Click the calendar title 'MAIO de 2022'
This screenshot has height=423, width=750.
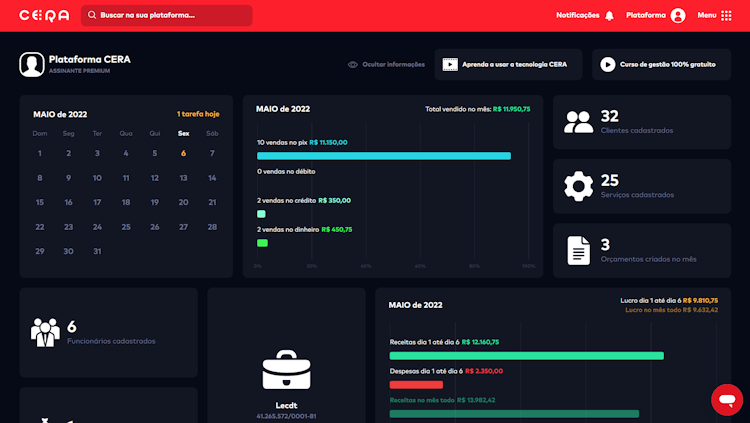click(x=60, y=114)
